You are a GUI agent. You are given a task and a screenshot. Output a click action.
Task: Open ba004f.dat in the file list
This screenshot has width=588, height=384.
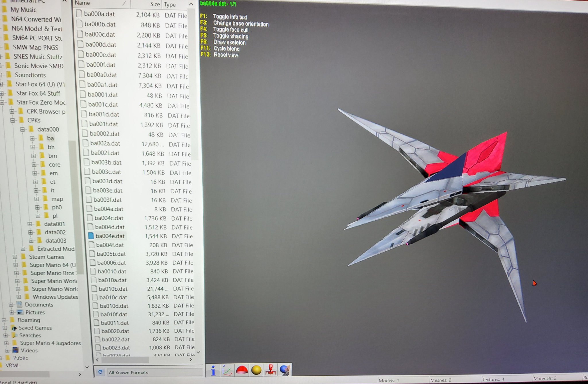pos(110,245)
